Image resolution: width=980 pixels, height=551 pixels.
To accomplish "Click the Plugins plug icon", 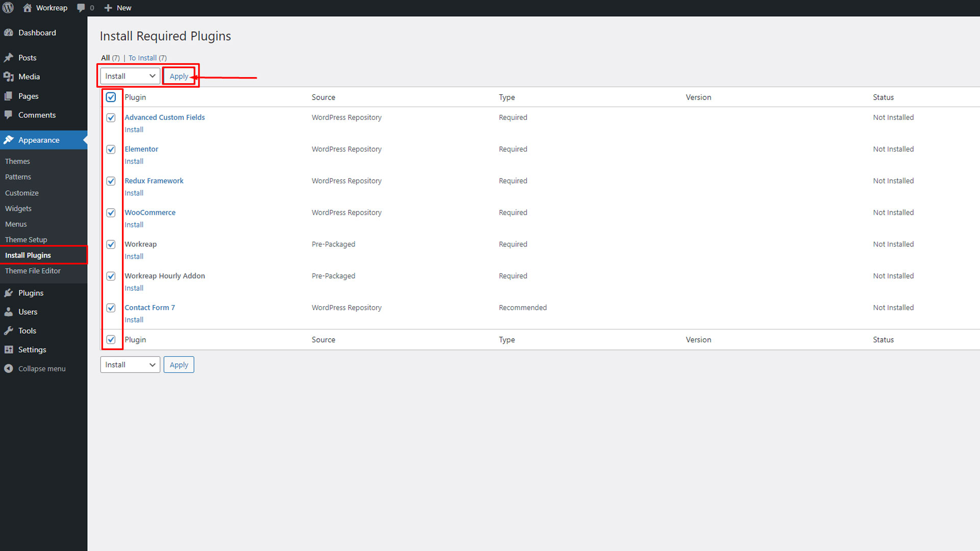I will 9,293.
